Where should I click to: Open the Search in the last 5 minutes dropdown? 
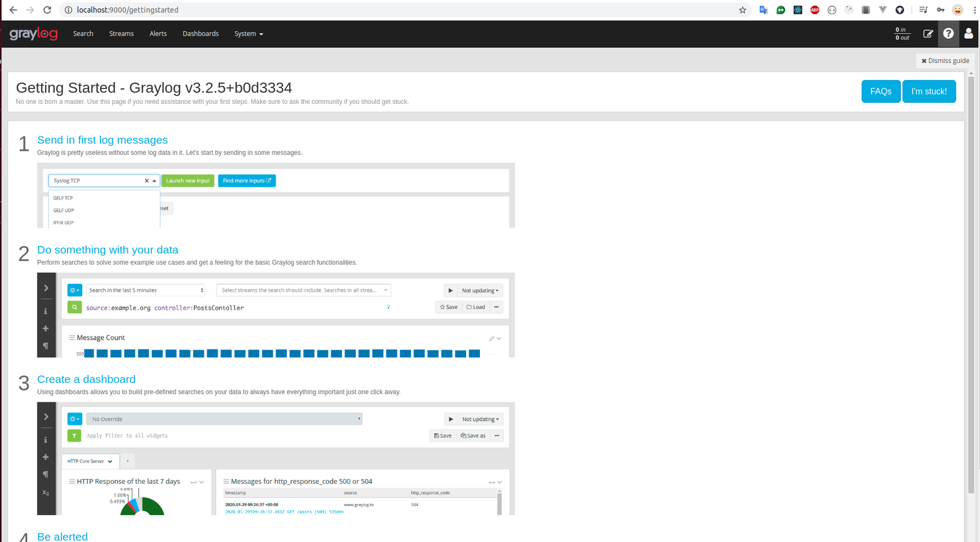[x=146, y=290]
